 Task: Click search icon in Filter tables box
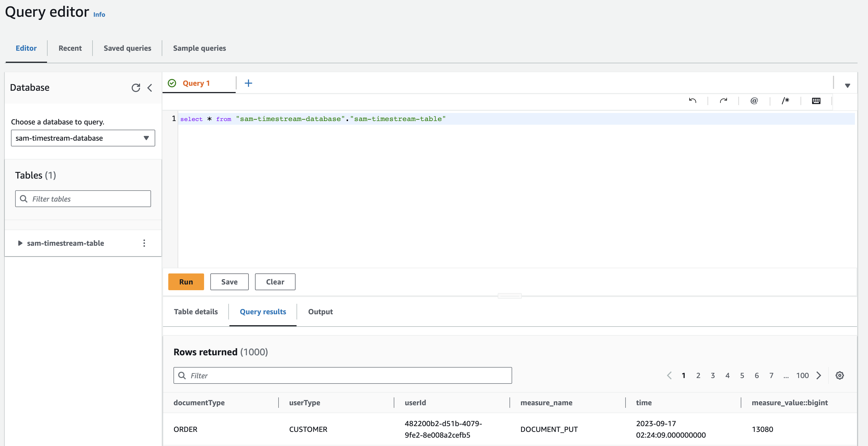click(x=24, y=199)
